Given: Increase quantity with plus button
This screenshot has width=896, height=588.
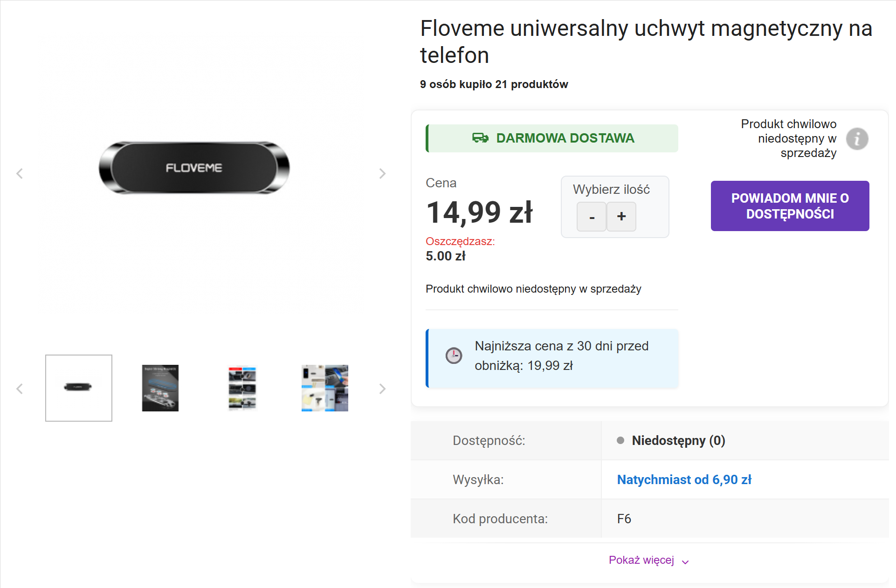Looking at the screenshot, I should click(621, 217).
